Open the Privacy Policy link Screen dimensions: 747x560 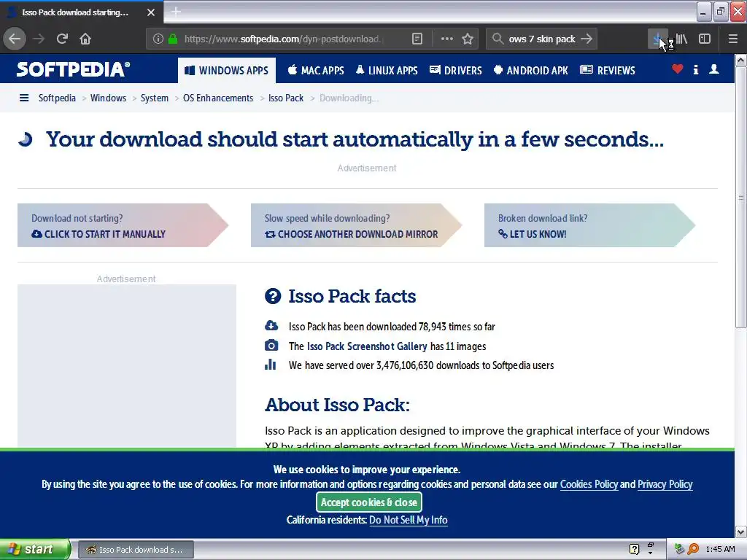pyautogui.click(x=665, y=484)
